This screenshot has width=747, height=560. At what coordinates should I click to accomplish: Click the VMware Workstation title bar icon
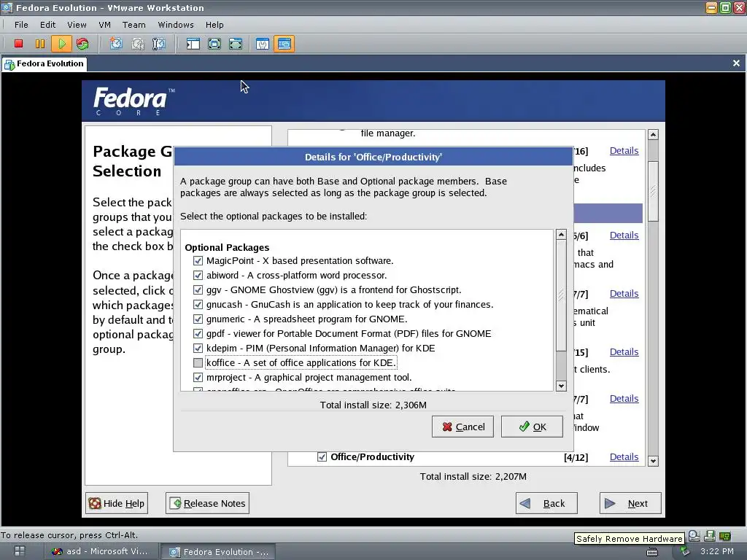click(x=7, y=7)
